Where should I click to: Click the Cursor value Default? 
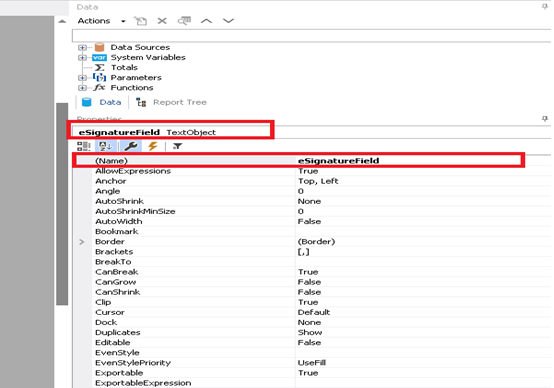point(314,312)
